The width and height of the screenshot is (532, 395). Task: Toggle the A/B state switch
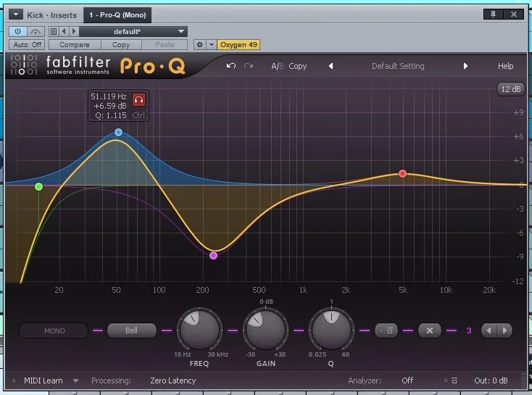(277, 66)
